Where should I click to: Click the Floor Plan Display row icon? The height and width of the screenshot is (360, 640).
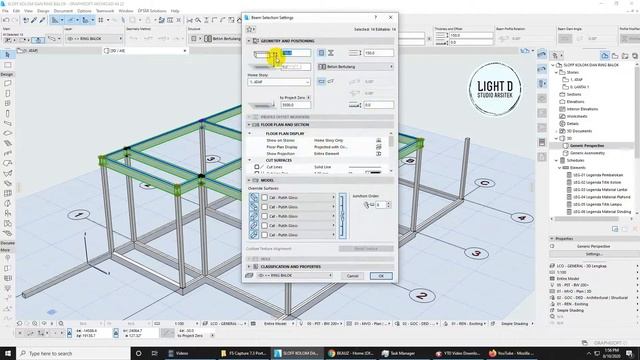pyautogui.click(x=379, y=147)
